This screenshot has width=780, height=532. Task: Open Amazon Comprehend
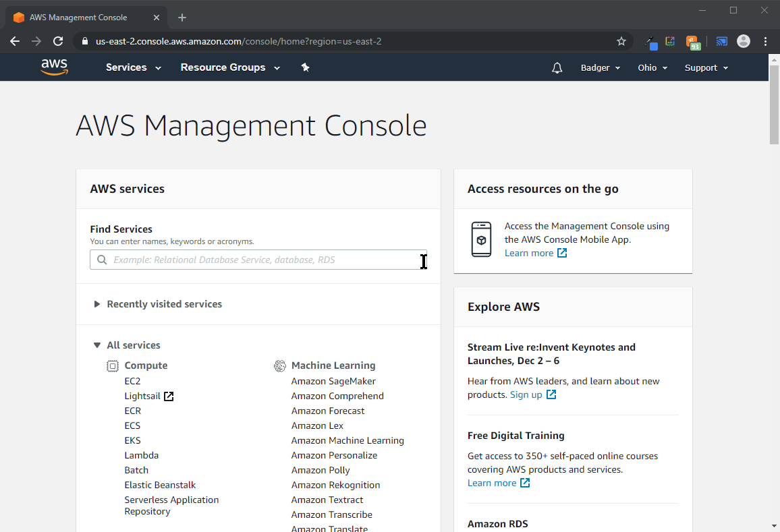[337, 396]
